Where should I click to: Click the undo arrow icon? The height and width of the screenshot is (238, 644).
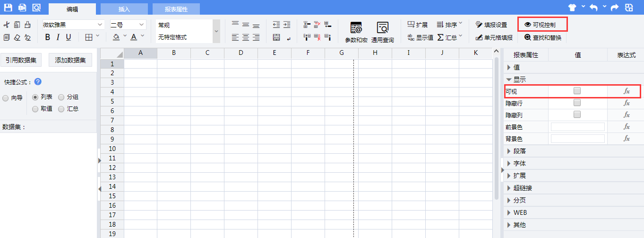click(593, 8)
